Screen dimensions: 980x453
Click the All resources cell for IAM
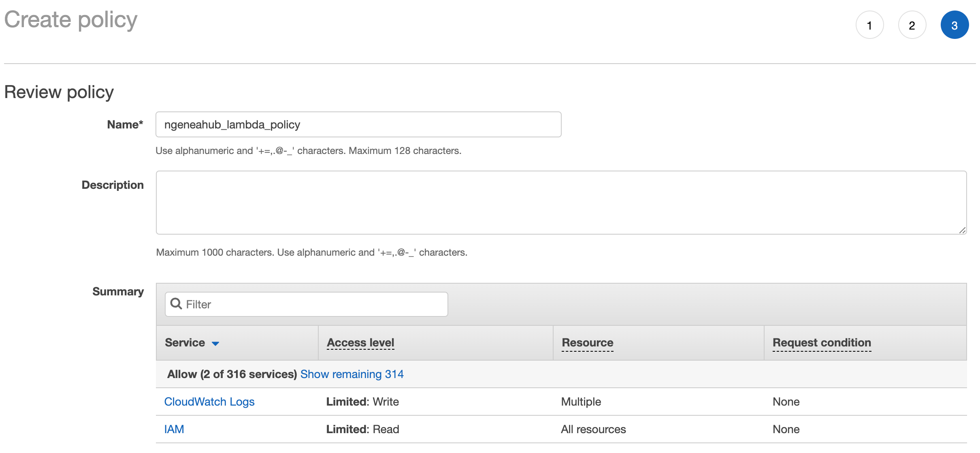(x=593, y=429)
